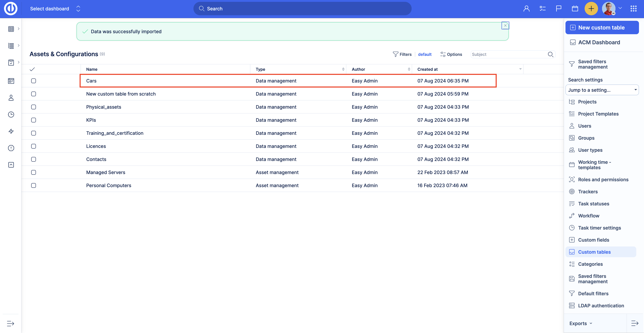Viewport: 644px width, 333px height.
Task: Open the nine-dot apps grid menu
Action: click(x=633, y=9)
